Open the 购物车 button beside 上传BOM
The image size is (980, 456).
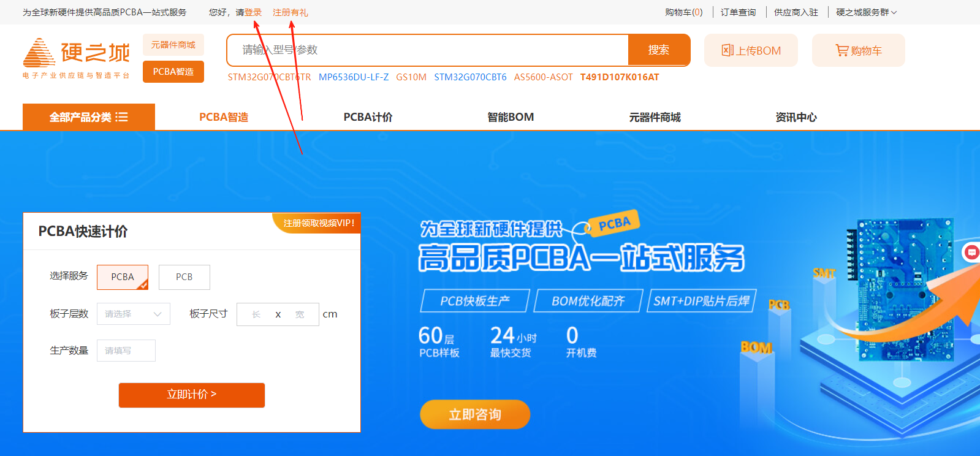[858, 50]
